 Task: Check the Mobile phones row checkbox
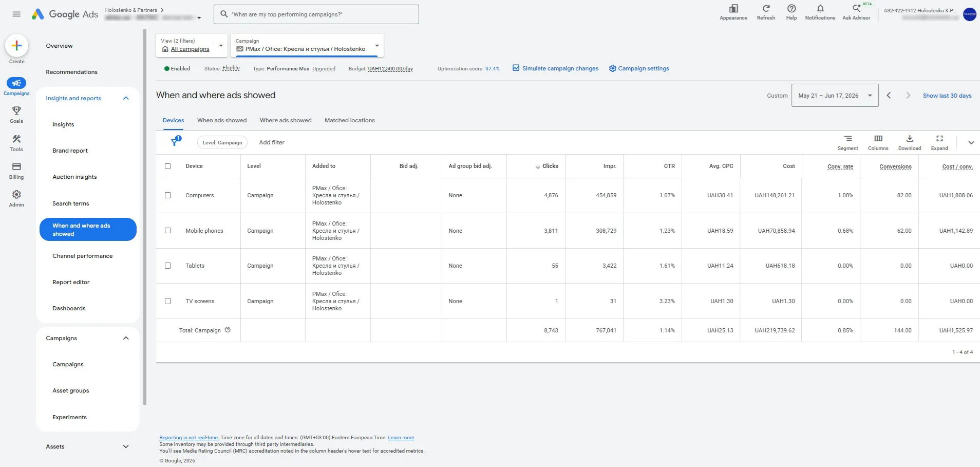(167, 231)
